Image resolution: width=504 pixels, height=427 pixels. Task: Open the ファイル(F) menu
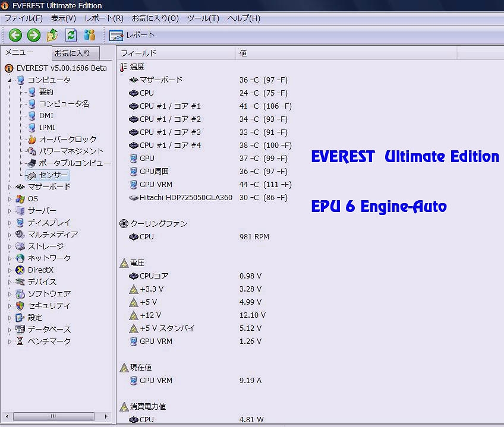[23, 18]
